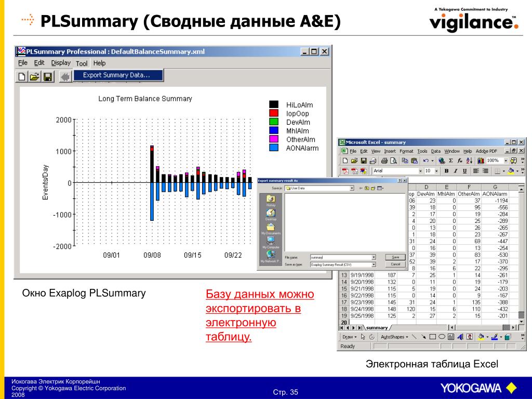
Task: Click Excel Chart Wizard icon
Action: pos(481,161)
